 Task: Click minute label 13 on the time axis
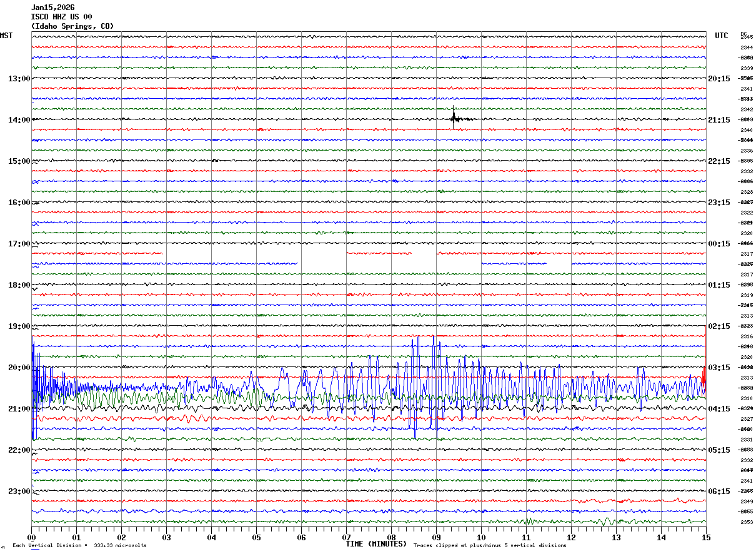tap(616, 537)
